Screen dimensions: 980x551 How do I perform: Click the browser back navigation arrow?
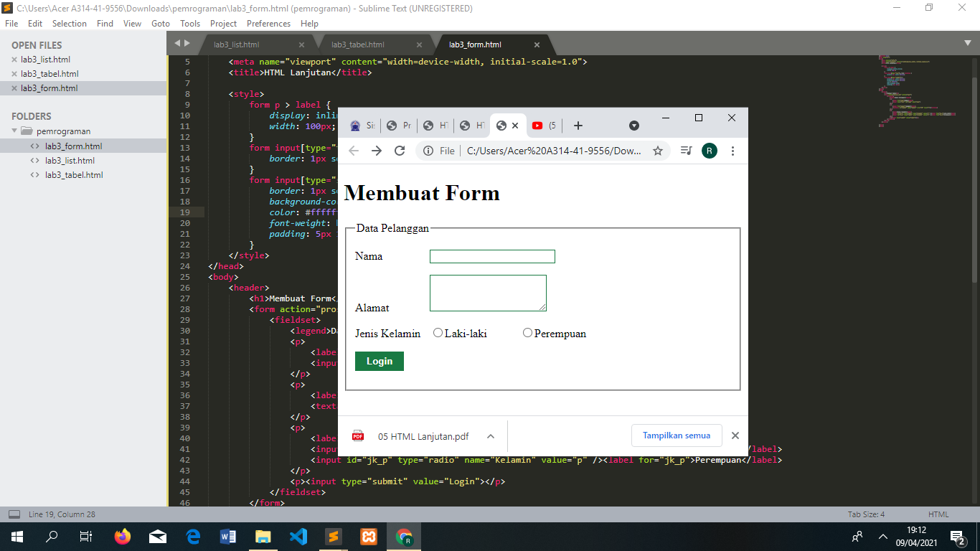pos(353,151)
